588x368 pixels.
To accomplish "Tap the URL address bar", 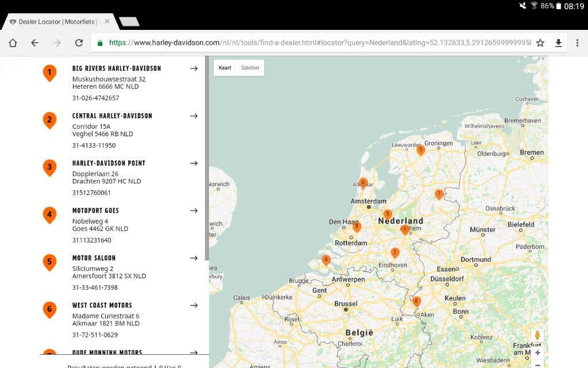I will (x=319, y=43).
